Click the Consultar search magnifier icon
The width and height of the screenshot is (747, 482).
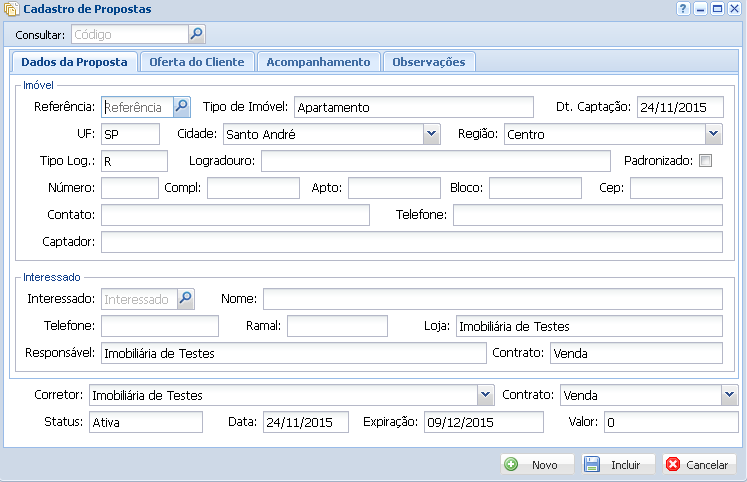pos(196,35)
